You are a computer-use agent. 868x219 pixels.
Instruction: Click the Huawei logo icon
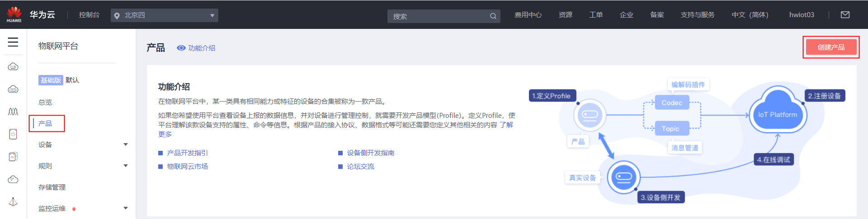[x=14, y=14]
